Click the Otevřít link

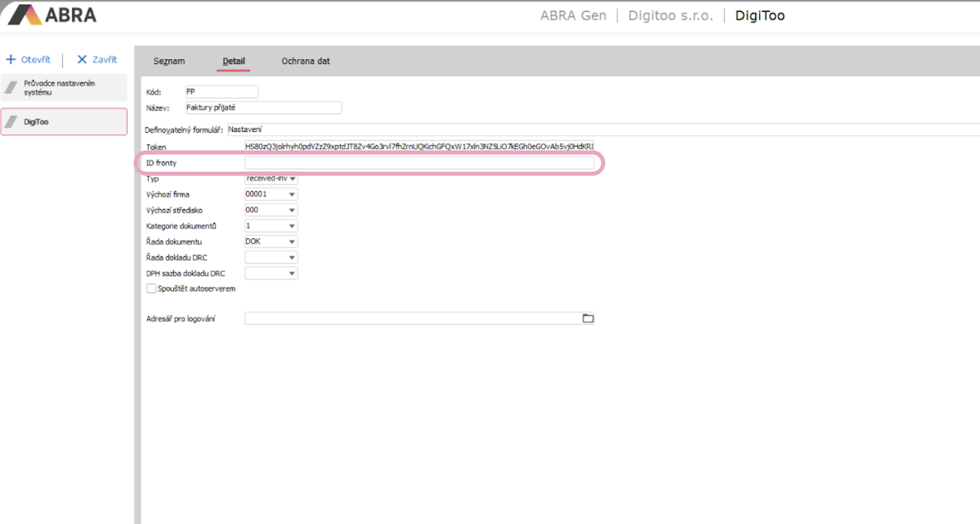click(x=36, y=60)
